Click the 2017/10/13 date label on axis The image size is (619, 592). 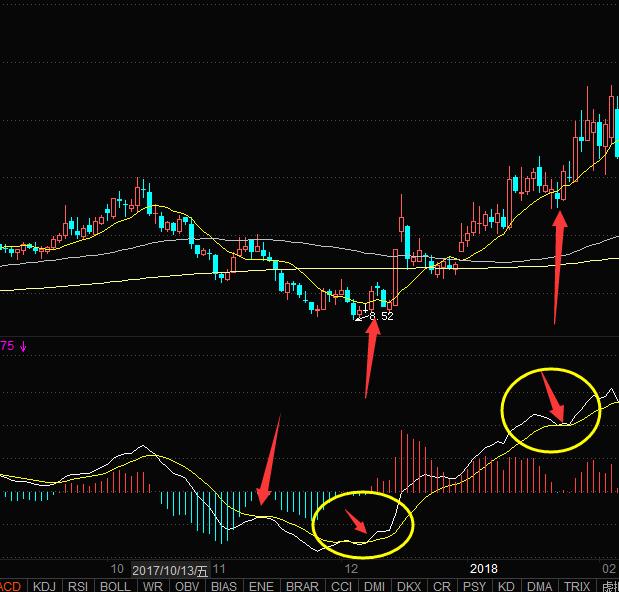pos(170,570)
